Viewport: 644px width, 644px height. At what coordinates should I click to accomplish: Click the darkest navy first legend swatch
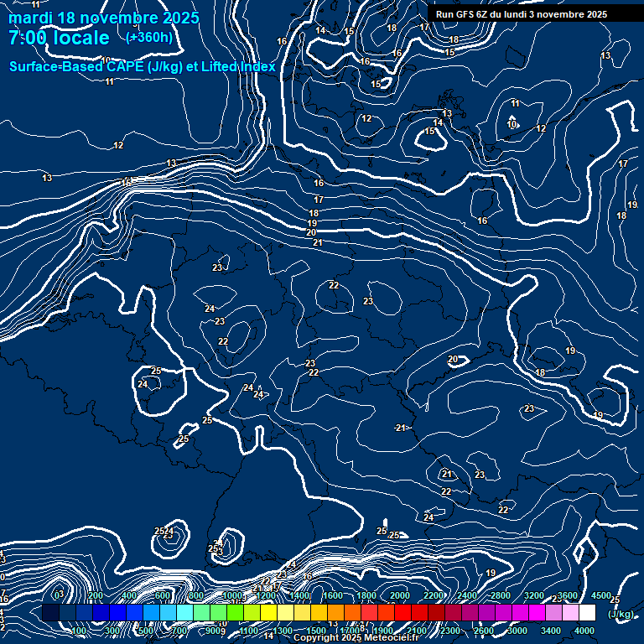[x=50, y=612]
